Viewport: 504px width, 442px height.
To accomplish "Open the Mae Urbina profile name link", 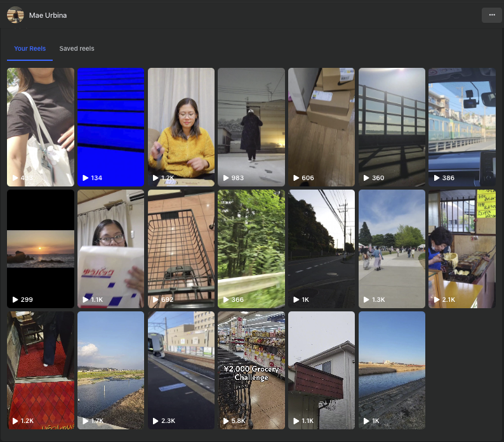I will click(x=48, y=15).
